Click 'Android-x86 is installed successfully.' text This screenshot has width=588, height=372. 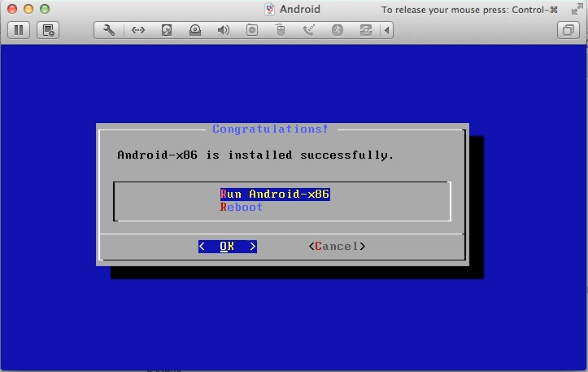(x=255, y=155)
